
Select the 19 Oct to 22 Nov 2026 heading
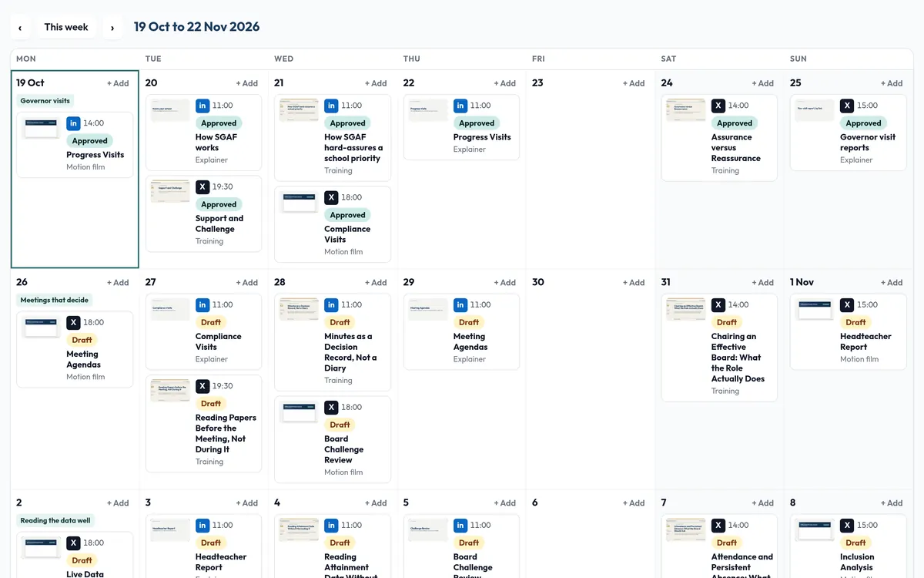[197, 27]
